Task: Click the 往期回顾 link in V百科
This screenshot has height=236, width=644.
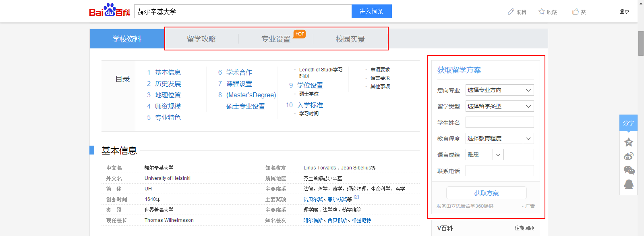Action: click(524, 228)
